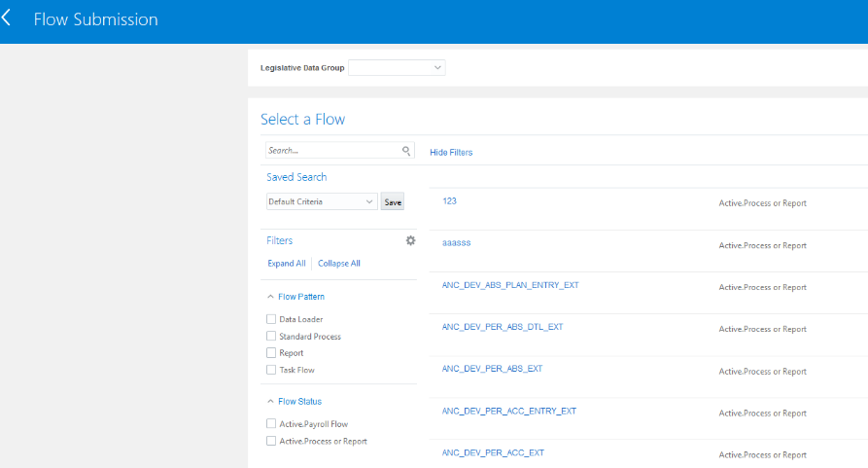Check Active.Payroll Flow status
This screenshot has height=468, width=868.
click(x=271, y=424)
